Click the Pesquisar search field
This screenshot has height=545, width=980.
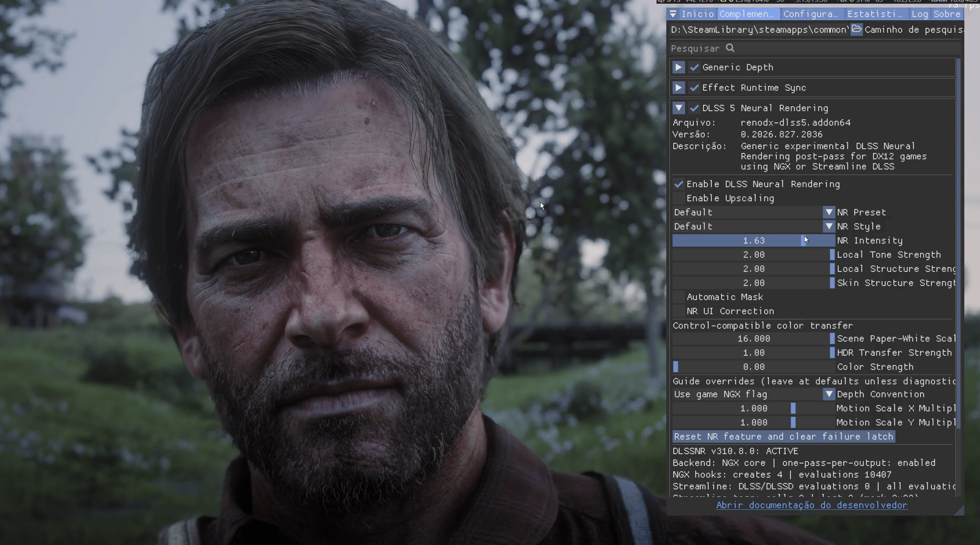point(814,48)
